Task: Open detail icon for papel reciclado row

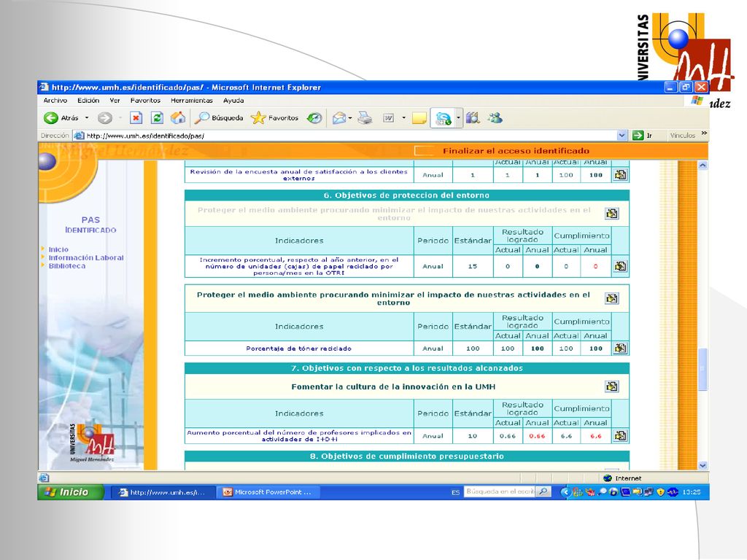Action: click(620, 266)
